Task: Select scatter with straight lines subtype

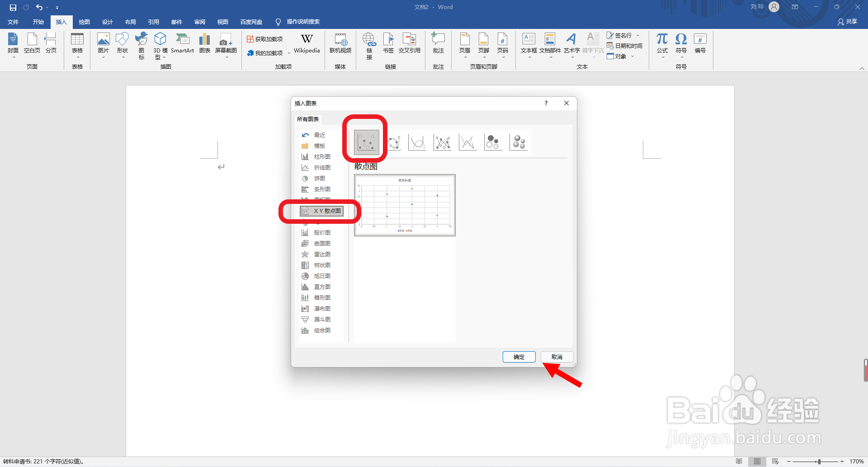Action: [467, 142]
